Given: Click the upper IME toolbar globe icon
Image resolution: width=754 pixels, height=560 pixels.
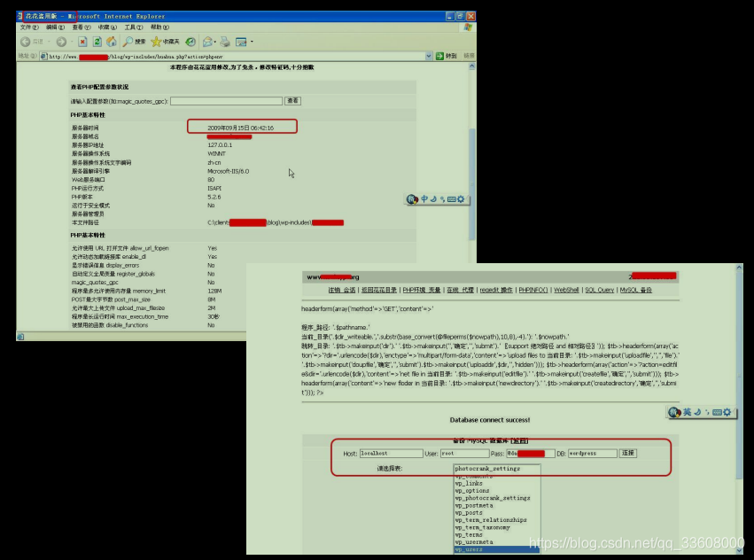Looking at the screenshot, I should click(412, 199).
